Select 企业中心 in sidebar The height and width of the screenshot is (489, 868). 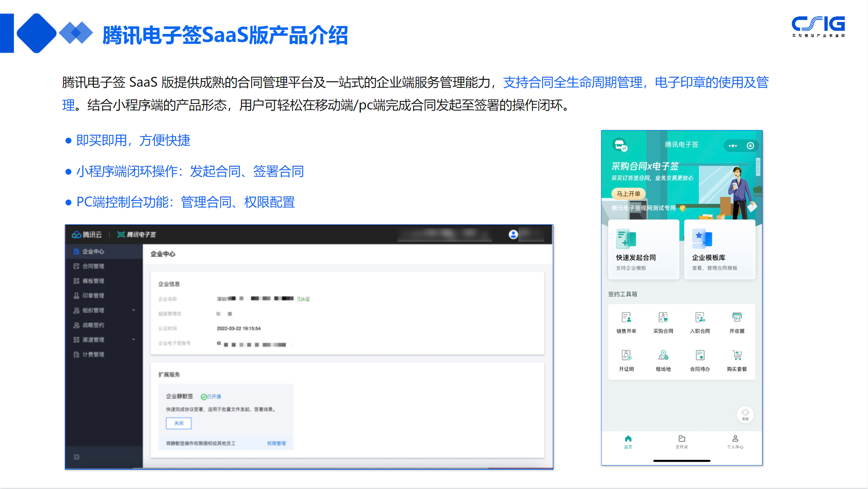[x=104, y=251]
